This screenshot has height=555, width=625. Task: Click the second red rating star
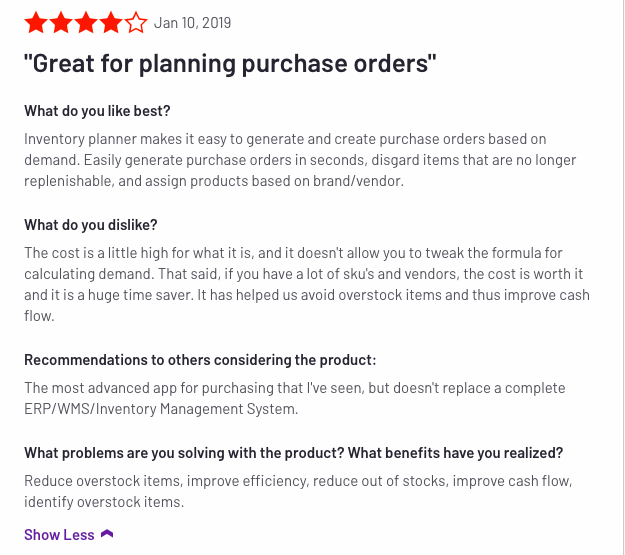point(61,22)
